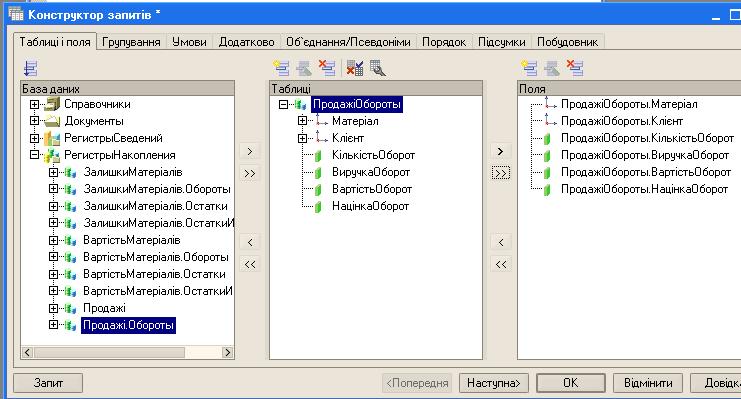Click the register icon beside ВартістьМатеріалів.Остатки
Image resolution: width=741 pixels, height=399 pixels.
(70, 274)
